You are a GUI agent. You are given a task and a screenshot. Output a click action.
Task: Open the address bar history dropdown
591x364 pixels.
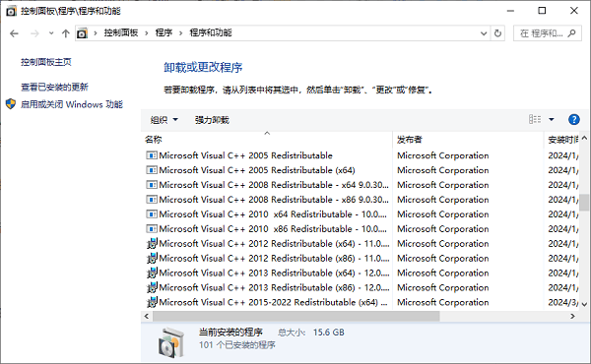(484, 33)
